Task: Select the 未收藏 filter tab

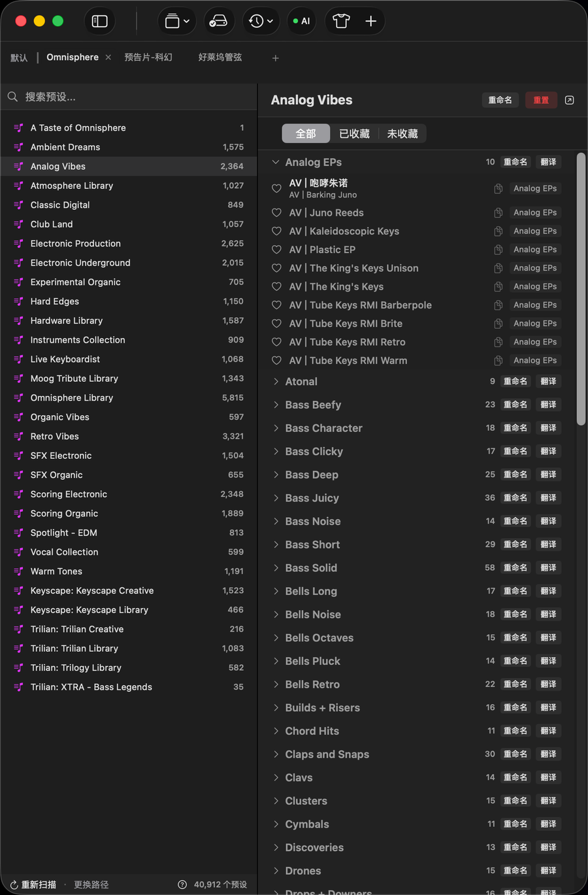Action: pos(402,133)
